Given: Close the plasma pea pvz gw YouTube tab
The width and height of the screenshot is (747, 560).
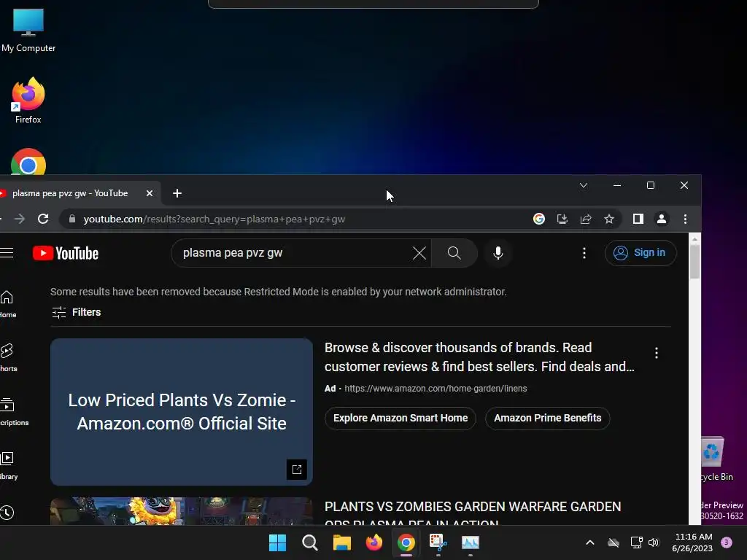Looking at the screenshot, I should pyautogui.click(x=149, y=193).
